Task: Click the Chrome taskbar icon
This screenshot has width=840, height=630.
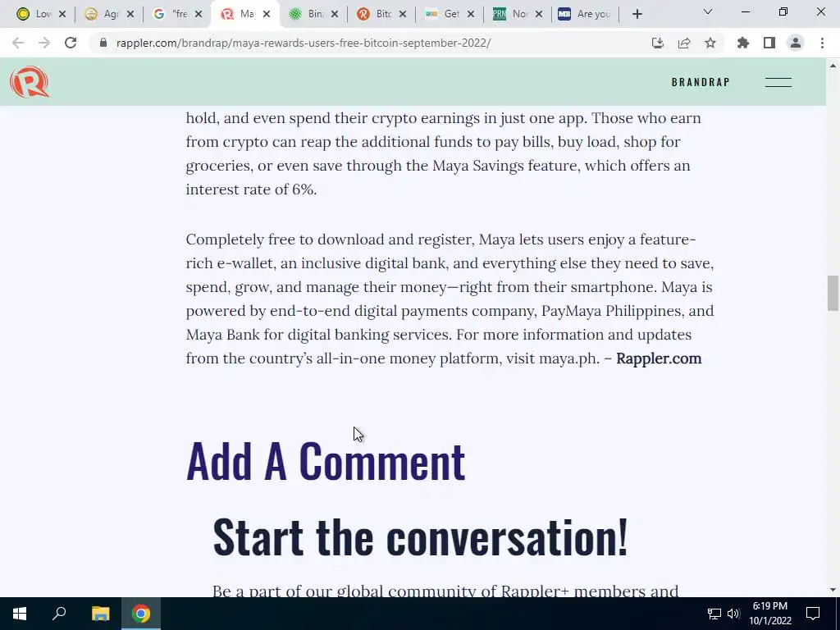Action: pos(141,614)
